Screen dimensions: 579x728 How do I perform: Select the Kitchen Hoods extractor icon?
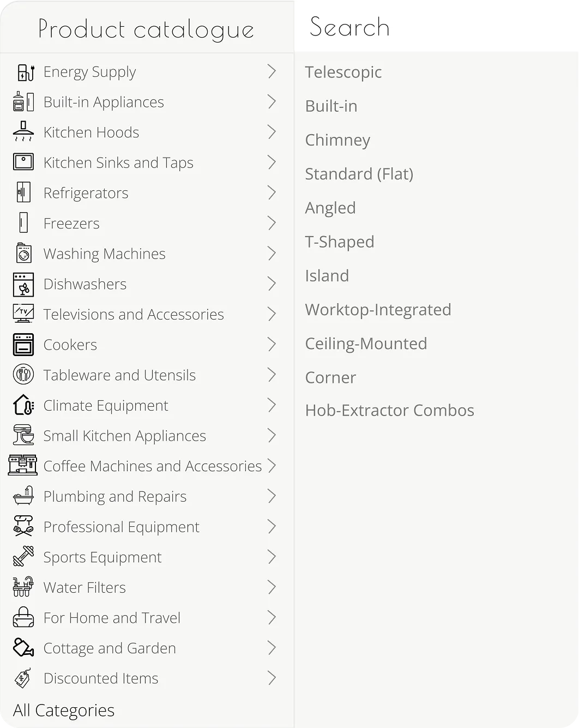[23, 132]
